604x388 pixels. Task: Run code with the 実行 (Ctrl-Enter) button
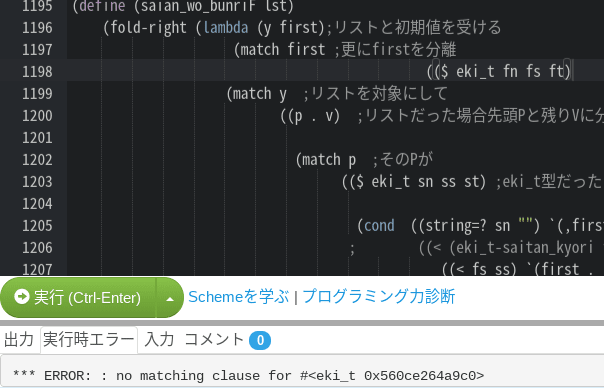(78, 297)
